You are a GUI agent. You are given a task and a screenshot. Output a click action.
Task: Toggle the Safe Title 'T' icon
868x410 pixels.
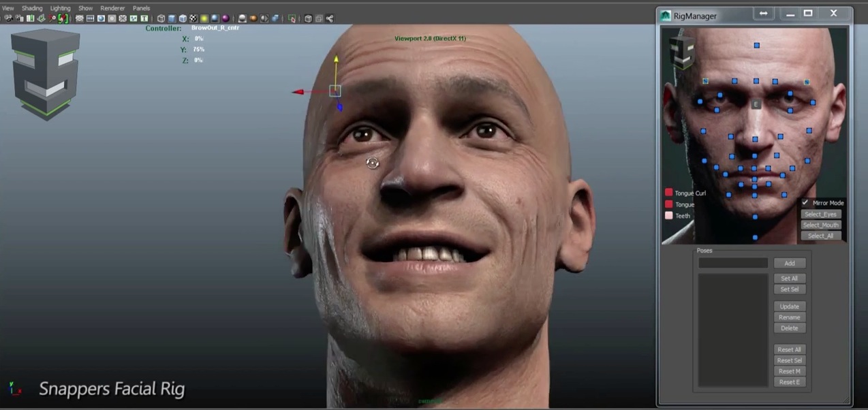click(144, 18)
